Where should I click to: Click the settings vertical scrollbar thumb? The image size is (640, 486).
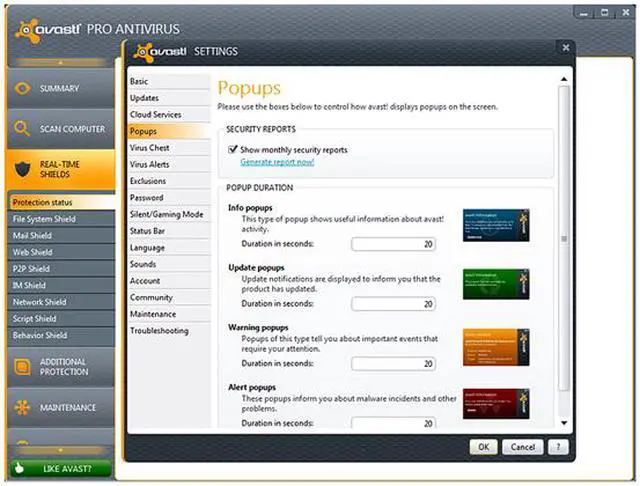click(564, 239)
